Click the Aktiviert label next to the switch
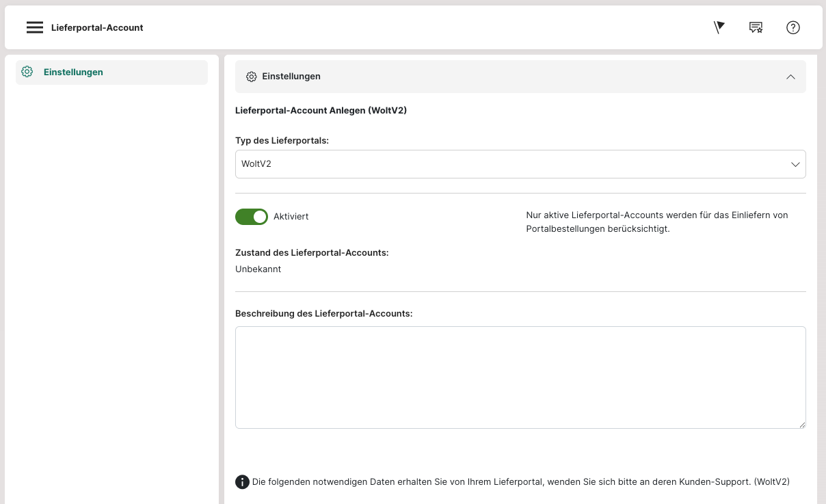 click(x=291, y=217)
